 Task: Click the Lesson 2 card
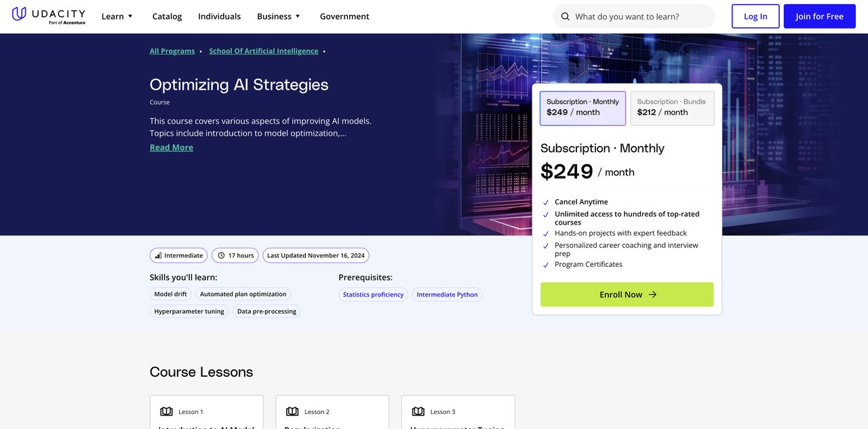pos(332,412)
